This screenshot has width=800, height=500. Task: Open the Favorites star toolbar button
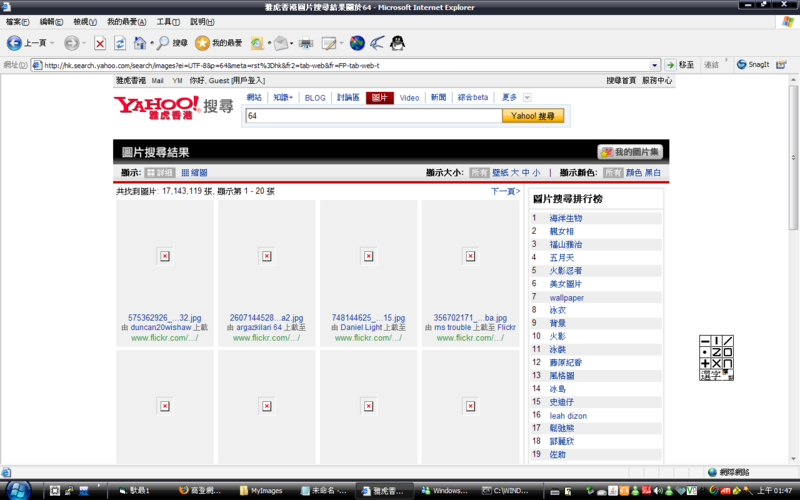point(218,43)
